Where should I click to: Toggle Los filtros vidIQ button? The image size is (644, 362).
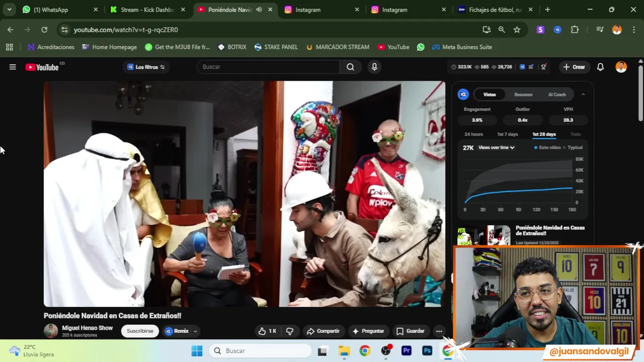tap(146, 67)
